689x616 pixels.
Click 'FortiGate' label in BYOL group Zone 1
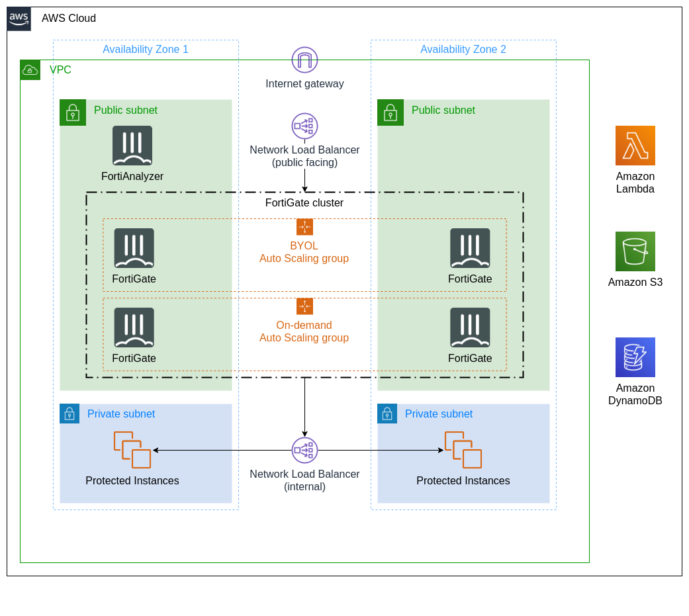(134, 279)
